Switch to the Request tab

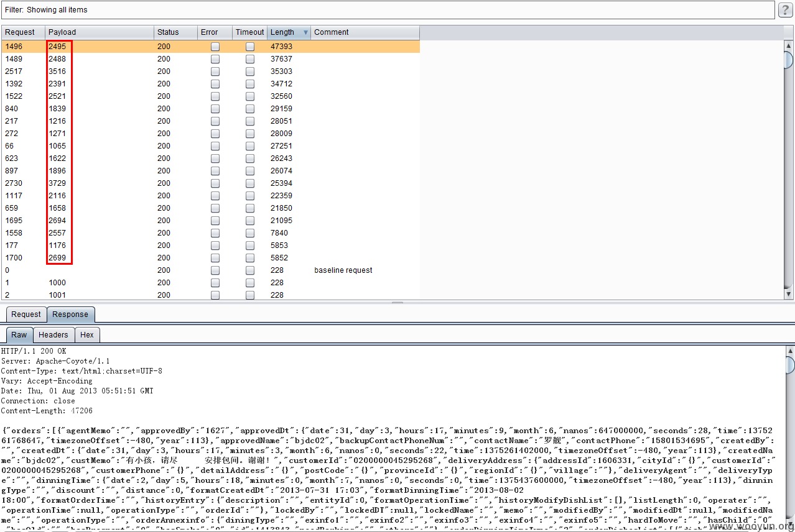26,314
